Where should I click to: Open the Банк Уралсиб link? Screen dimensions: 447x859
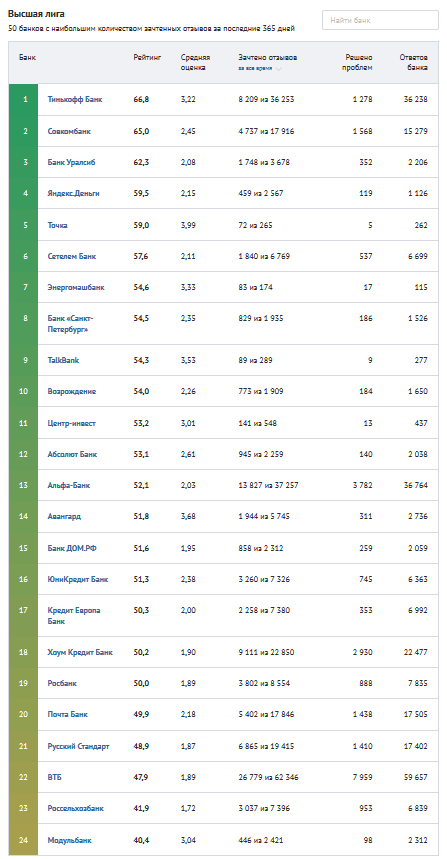pos(73,162)
